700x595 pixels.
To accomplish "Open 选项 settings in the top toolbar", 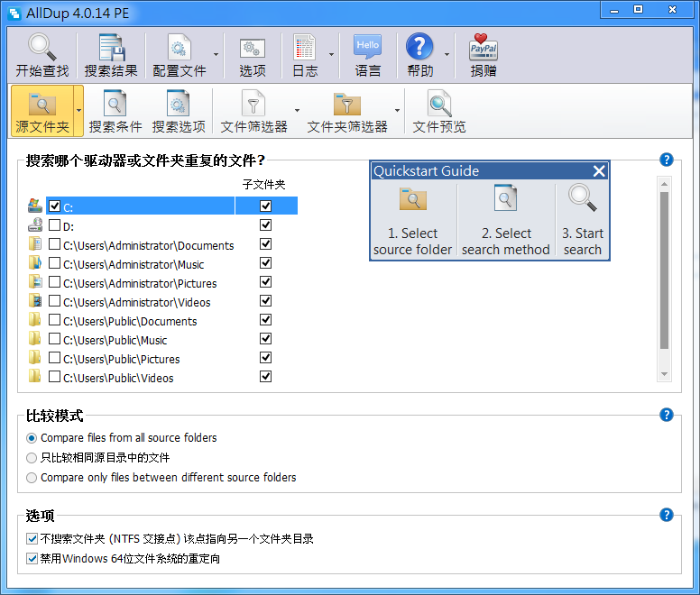I will (253, 55).
